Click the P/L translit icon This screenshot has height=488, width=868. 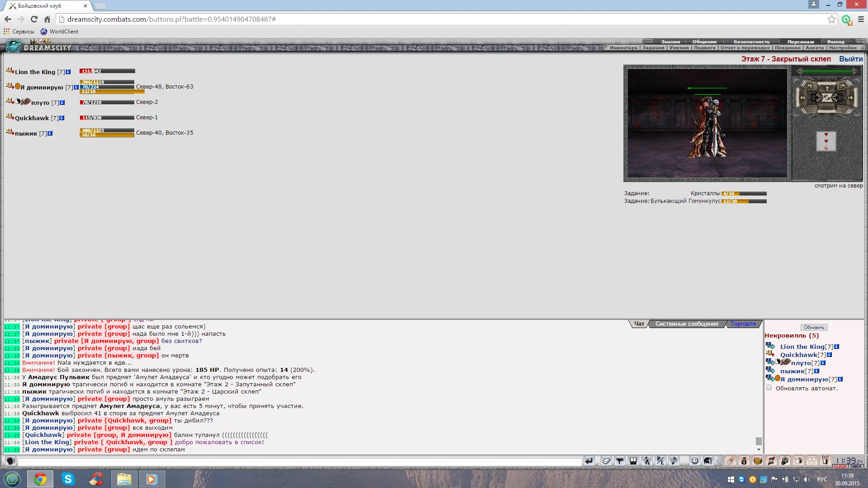pos(660,460)
